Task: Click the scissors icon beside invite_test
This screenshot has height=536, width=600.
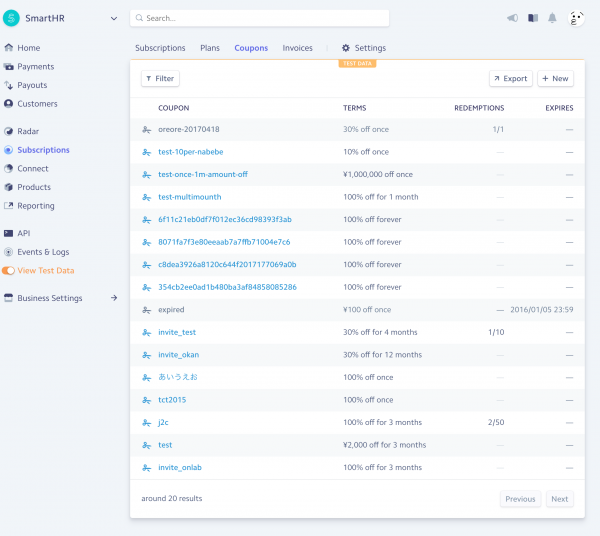Action: coord(147,332)
